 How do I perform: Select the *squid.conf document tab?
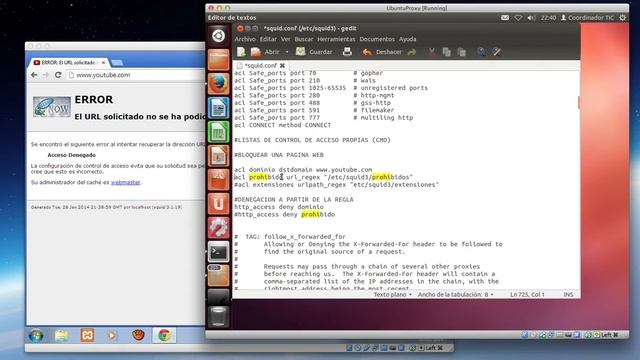point(260,65)
